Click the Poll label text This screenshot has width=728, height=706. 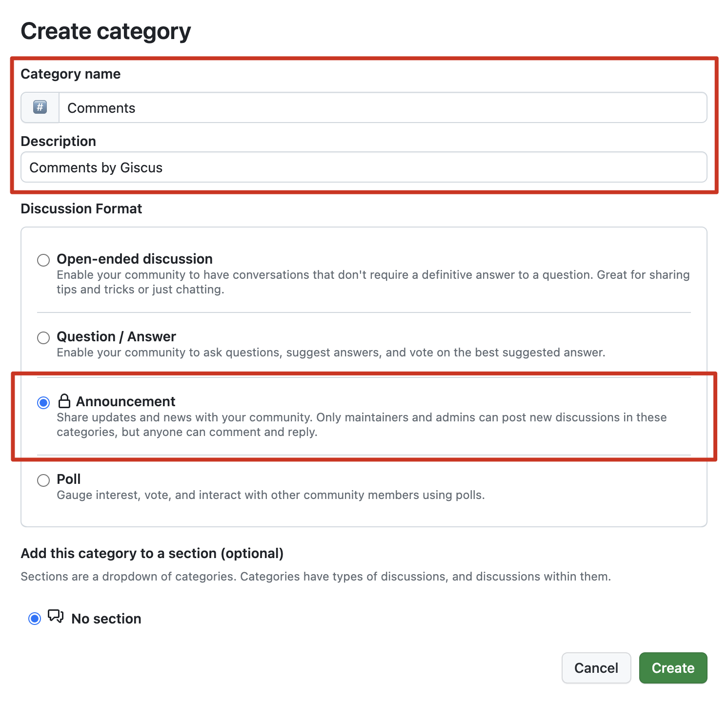click(69, 479)
